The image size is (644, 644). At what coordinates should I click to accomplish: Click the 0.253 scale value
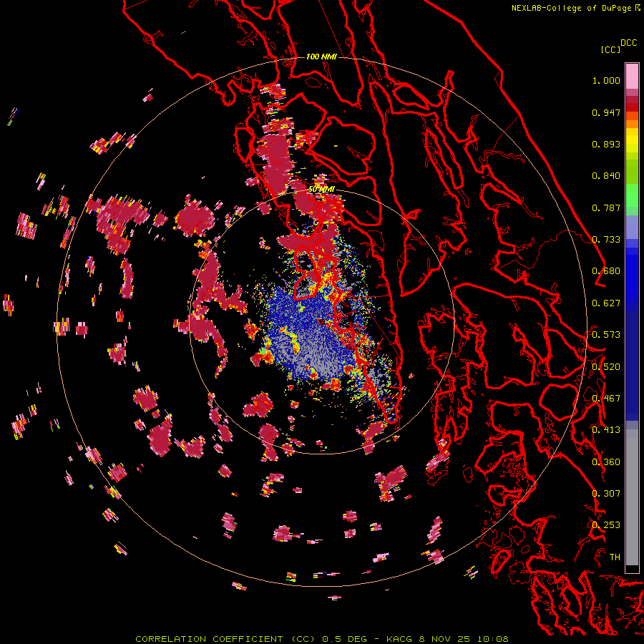pos(606,525)
